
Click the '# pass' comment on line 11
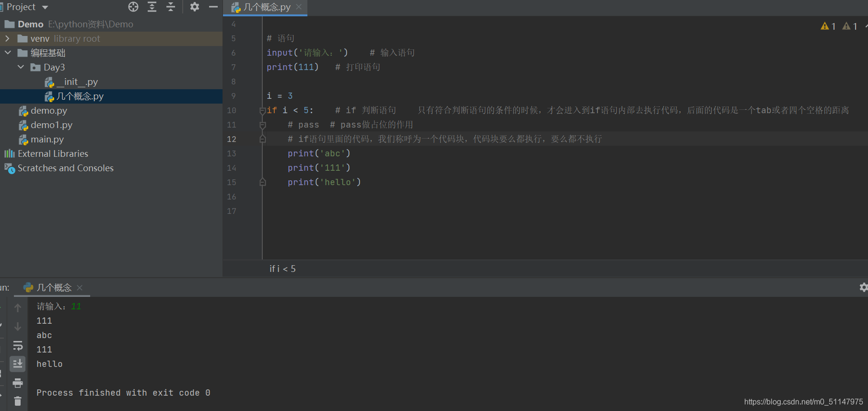303,125
